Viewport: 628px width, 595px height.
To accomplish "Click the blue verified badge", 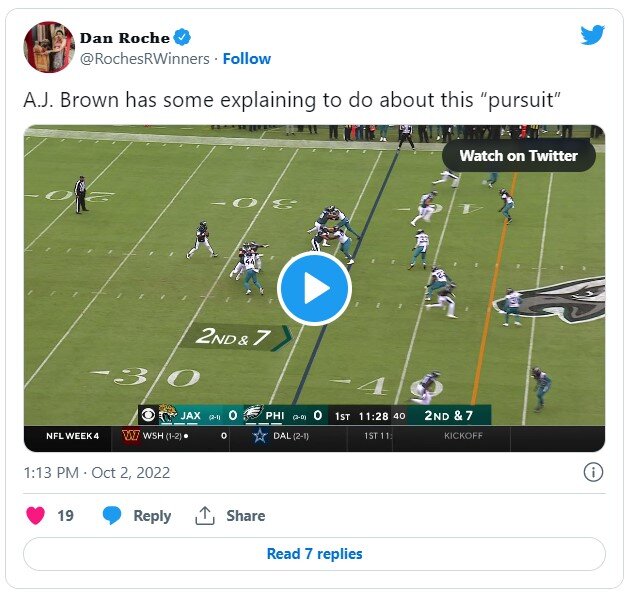I will click(x=182, y=38).
